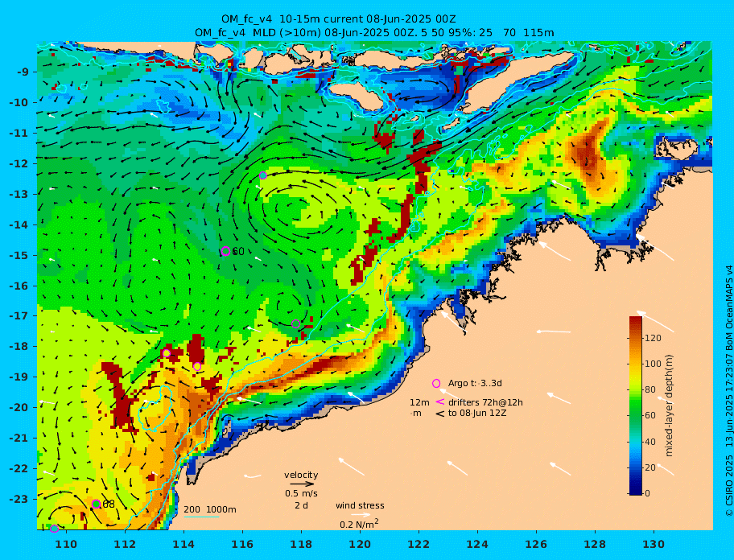
Task: Click the title line '10-15m current 08-Jun-2025 00Z'
Action: 339,19
